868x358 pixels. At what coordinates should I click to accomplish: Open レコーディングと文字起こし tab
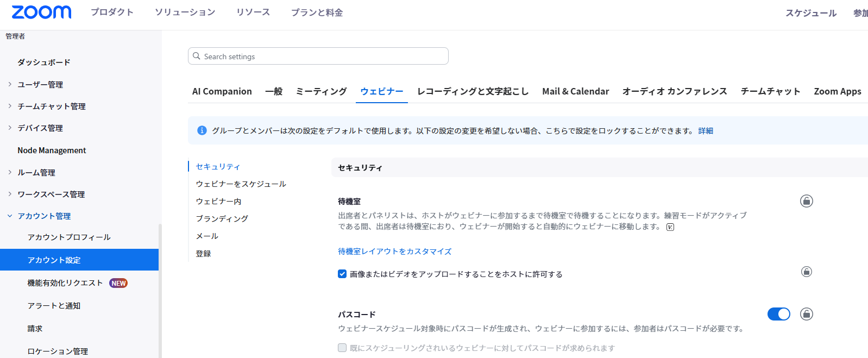(x=473, y=91)
